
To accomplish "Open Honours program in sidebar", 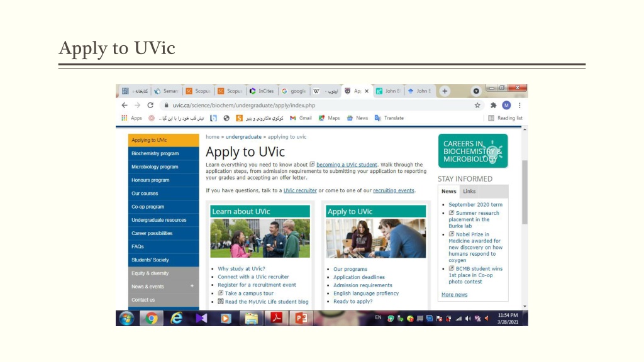I will [164, 180].
